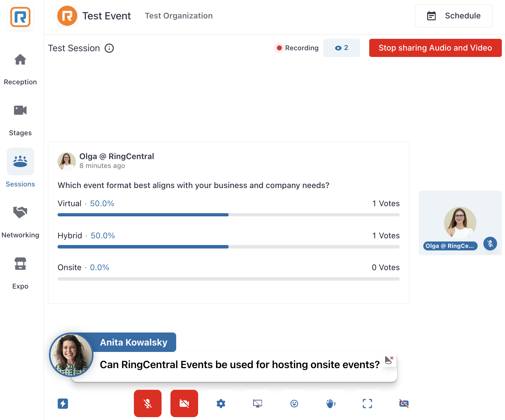This screenshot has height=420, width=505.
Task: Toggle screen share monitor icon
Action: (x=258, y=403)
